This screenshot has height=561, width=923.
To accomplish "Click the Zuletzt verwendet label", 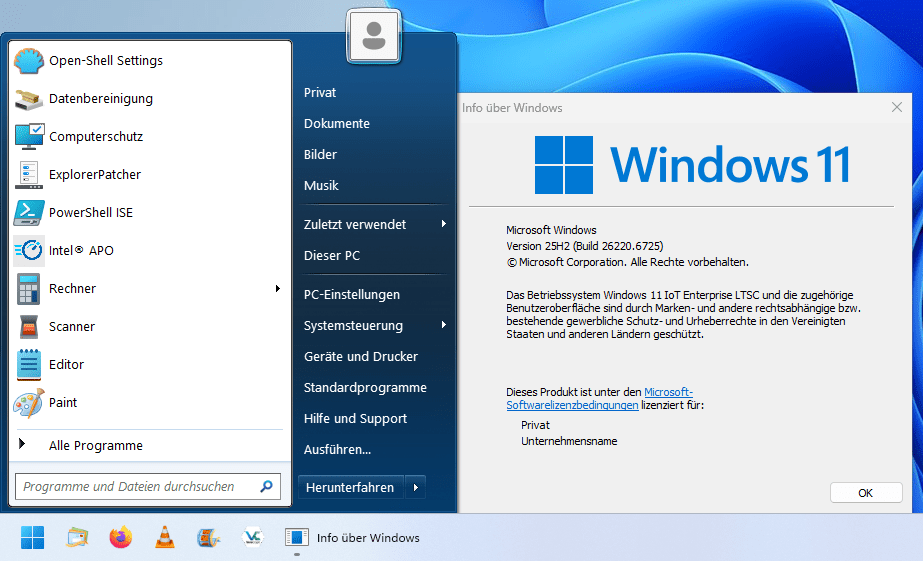I will click(x=354, y=224).
